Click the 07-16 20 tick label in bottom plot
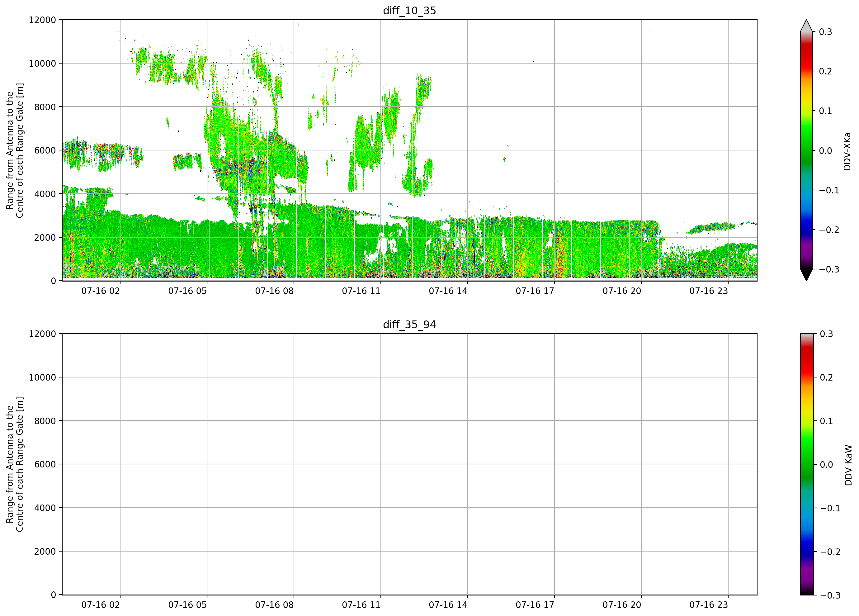859x616 pixels. point(621,605)
